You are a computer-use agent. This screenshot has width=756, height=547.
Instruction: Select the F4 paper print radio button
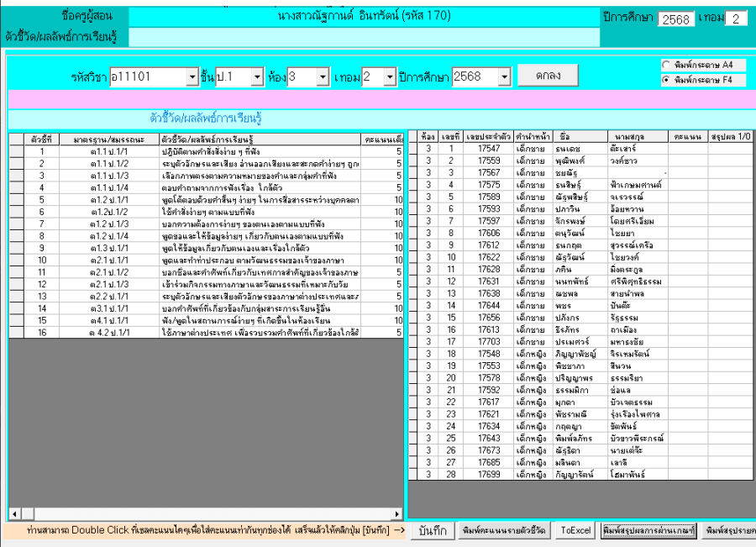tap(667, 80)
